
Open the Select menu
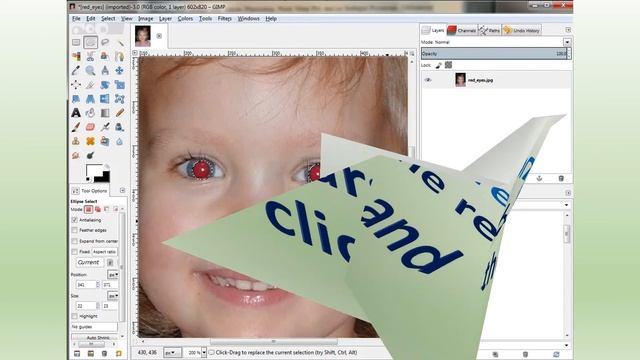pos(108,18)
